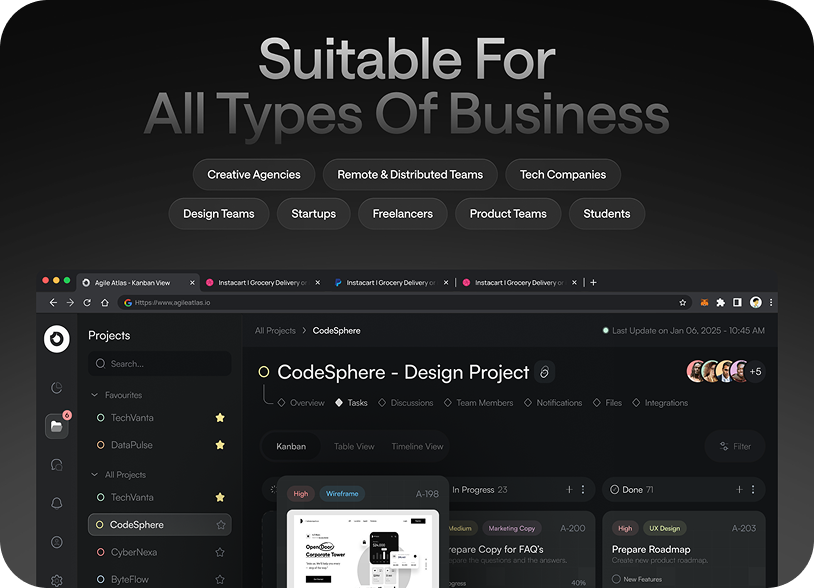814x588 pixels.
Task: Unstar DataPulse in Favourites
Action: click(x=220, y=445)
